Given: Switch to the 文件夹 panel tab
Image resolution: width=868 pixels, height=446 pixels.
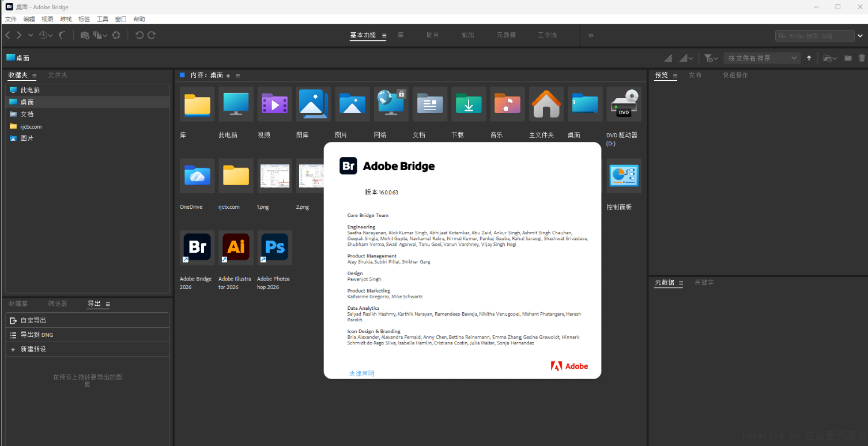Looking at the screenshot, I should click(x=58, y=75).
